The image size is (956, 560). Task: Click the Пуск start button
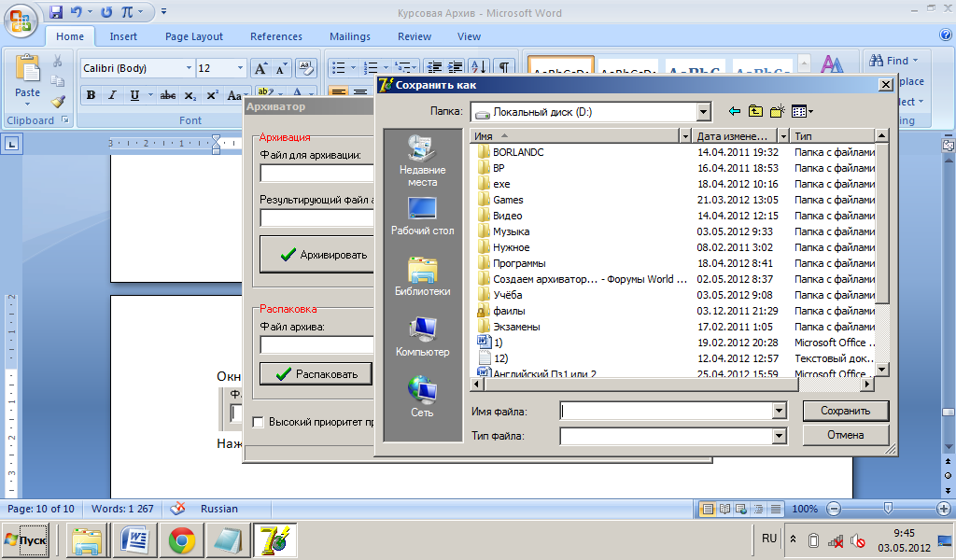[25, 539]
